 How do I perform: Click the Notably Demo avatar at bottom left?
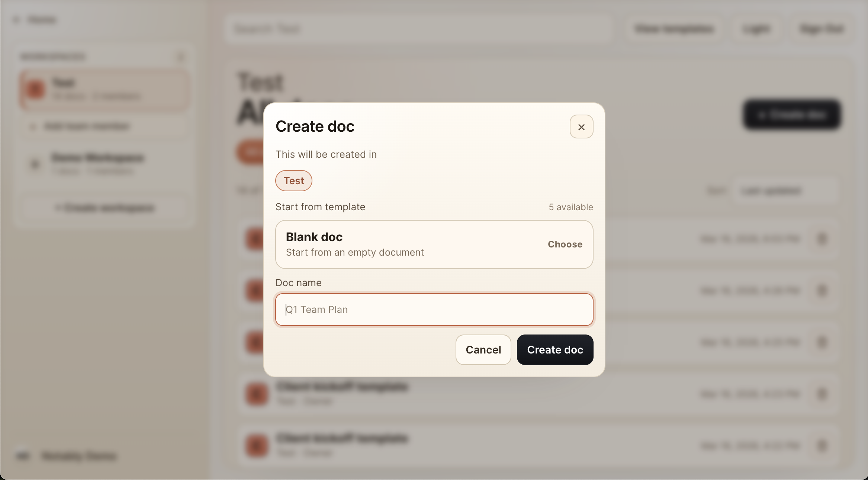(23, 456)
